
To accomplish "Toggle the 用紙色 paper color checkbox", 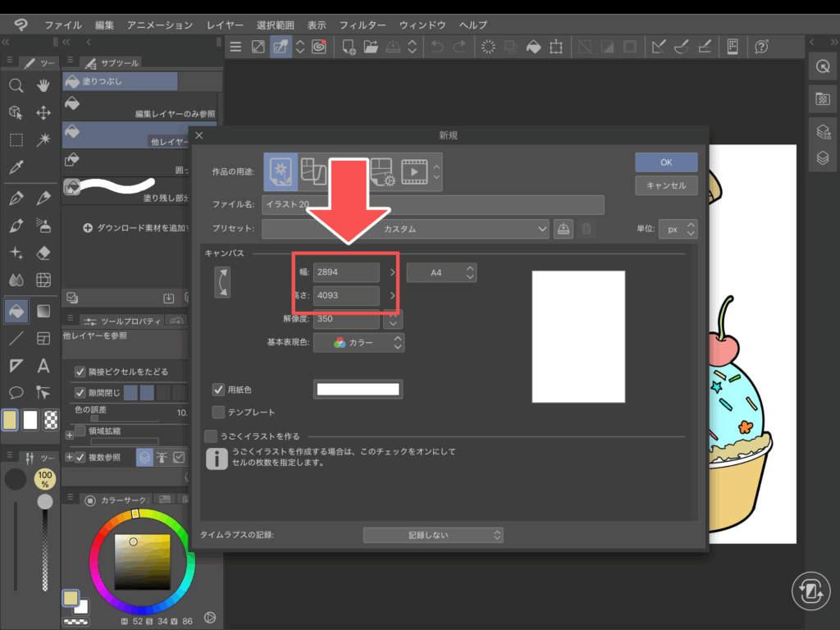I will tap(219, 389).
